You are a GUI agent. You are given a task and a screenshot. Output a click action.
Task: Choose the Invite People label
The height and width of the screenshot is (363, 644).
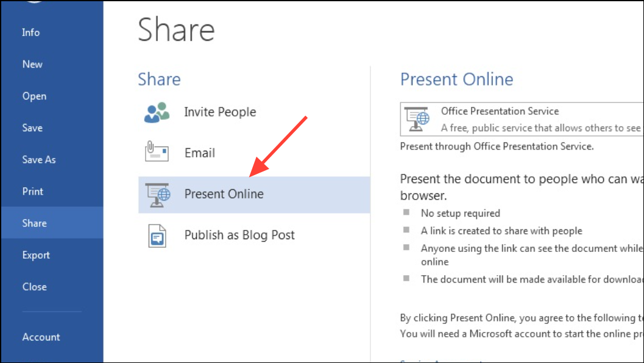click(220, 112)
